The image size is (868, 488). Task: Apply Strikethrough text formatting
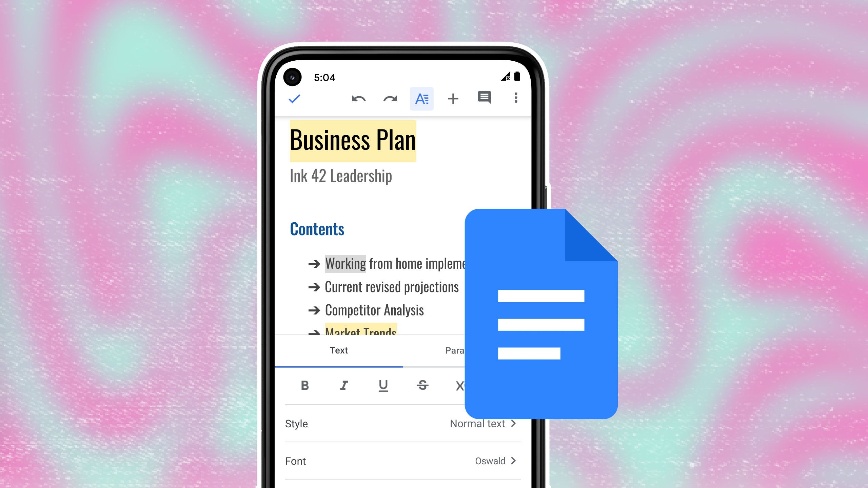tap(423, 386)
